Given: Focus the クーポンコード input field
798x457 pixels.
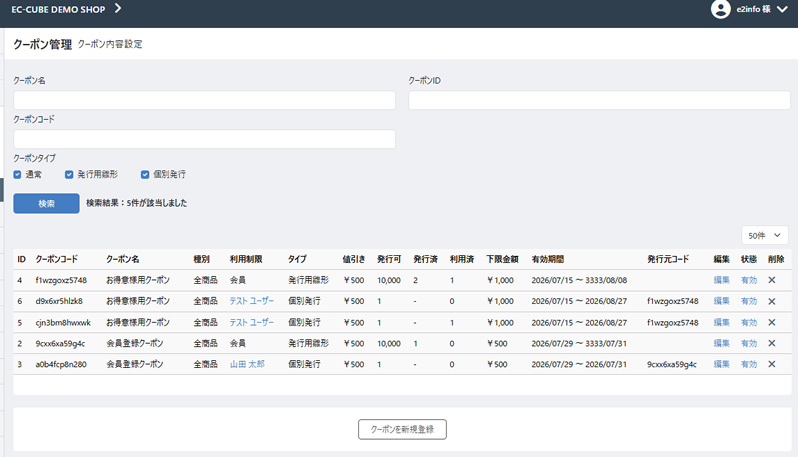Looking at the screenshot, I should (204, 139).
